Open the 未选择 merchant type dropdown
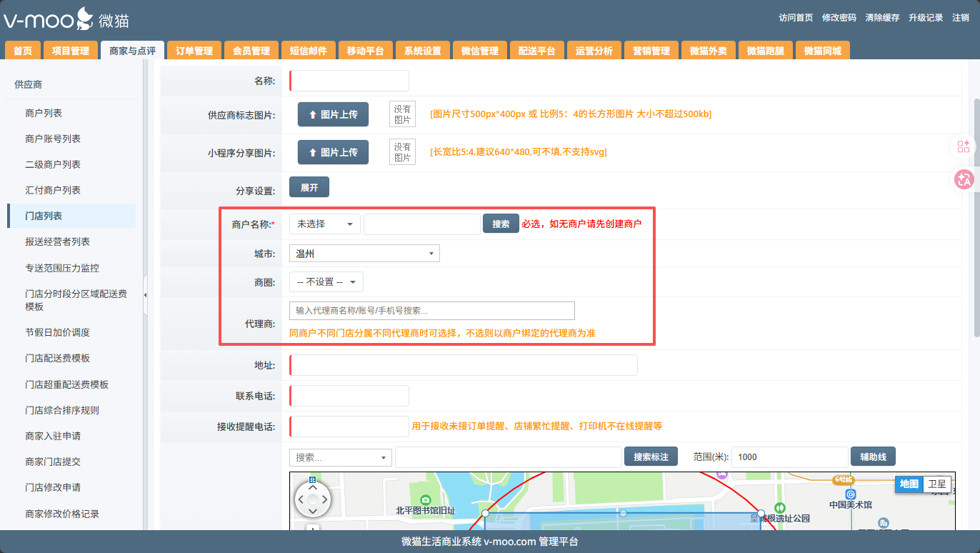Viewport: 980px width, 553px height. (x=324, y=224)
